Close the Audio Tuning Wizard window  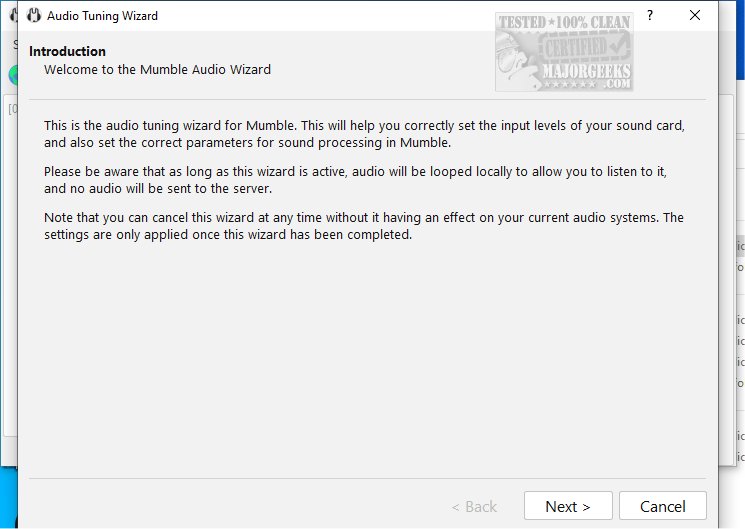pyautogui.click(x=695, y=16)
